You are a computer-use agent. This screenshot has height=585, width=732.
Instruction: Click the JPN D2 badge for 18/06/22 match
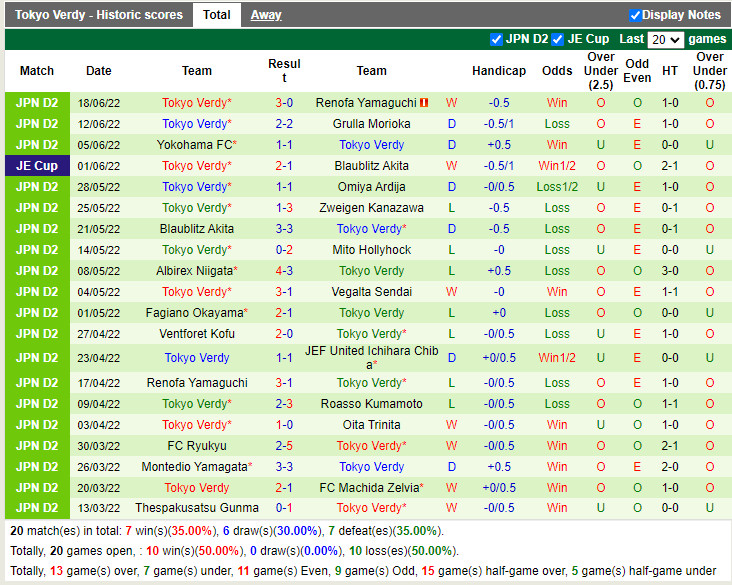(37, 103)
